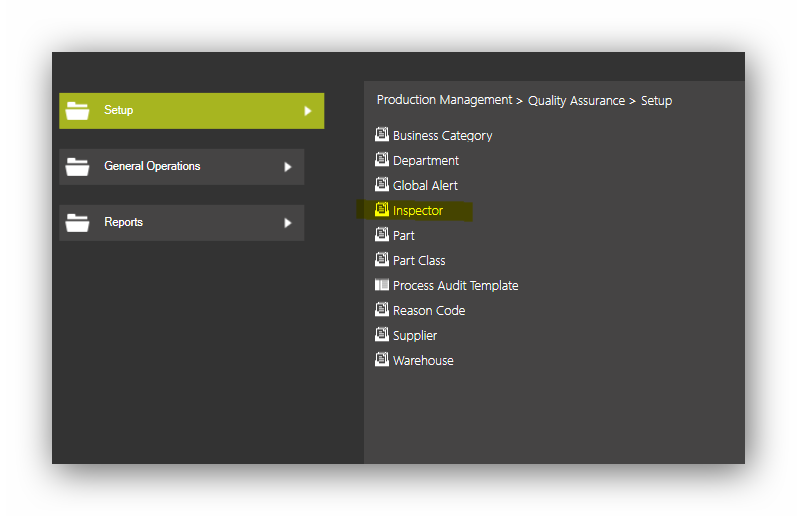The width and height of the screenshot is (797, 516).
Task: Click the Reports folder icon
Action: [77, 222]
